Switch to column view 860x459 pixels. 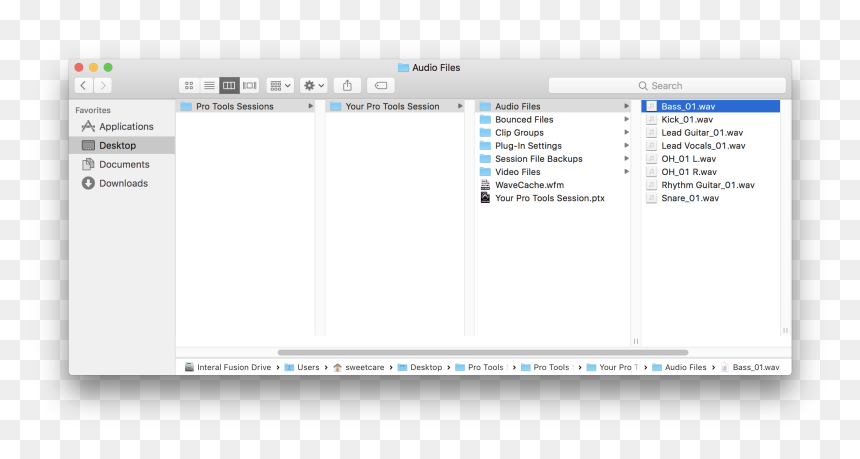tap(229, 86)
